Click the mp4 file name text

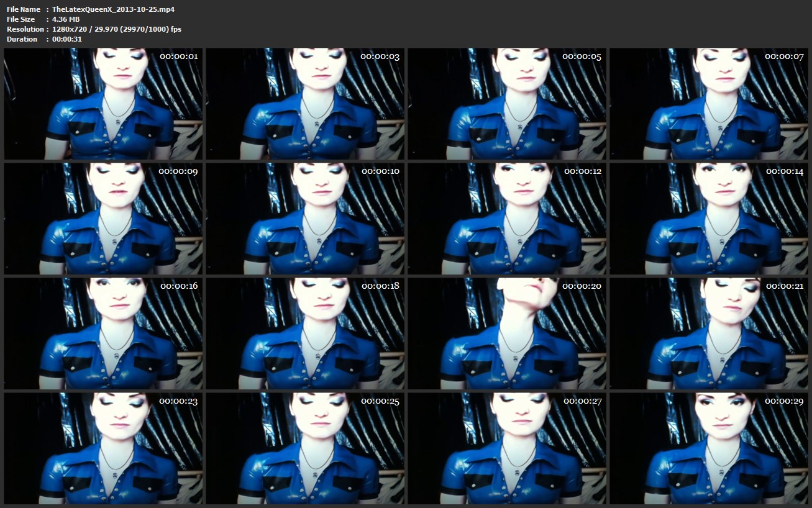pos(113,9)
